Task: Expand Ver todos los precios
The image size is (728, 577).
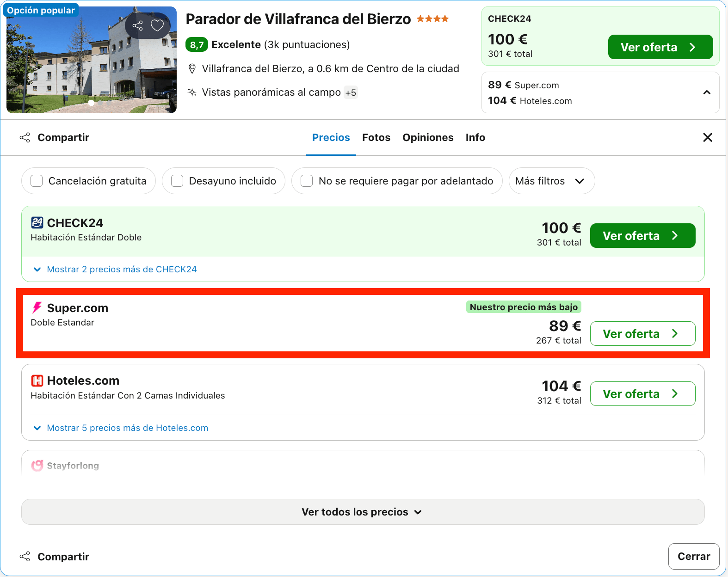Action: point(363,512)
